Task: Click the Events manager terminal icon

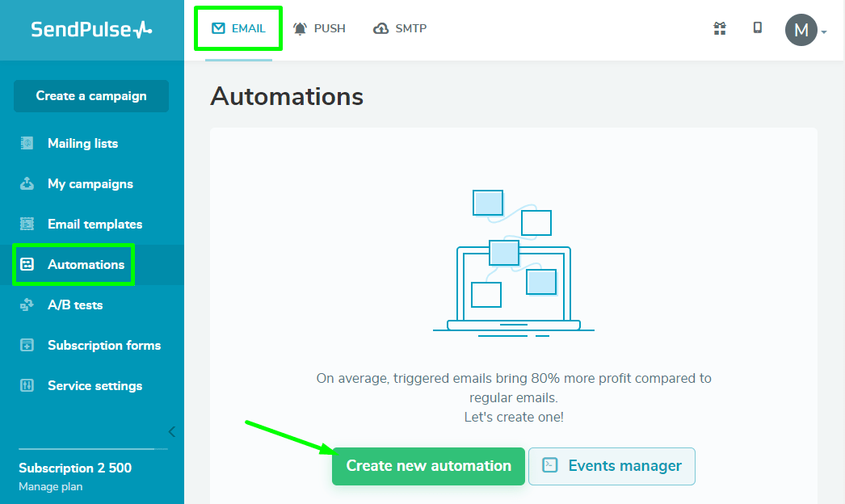Action: (549, 464)
